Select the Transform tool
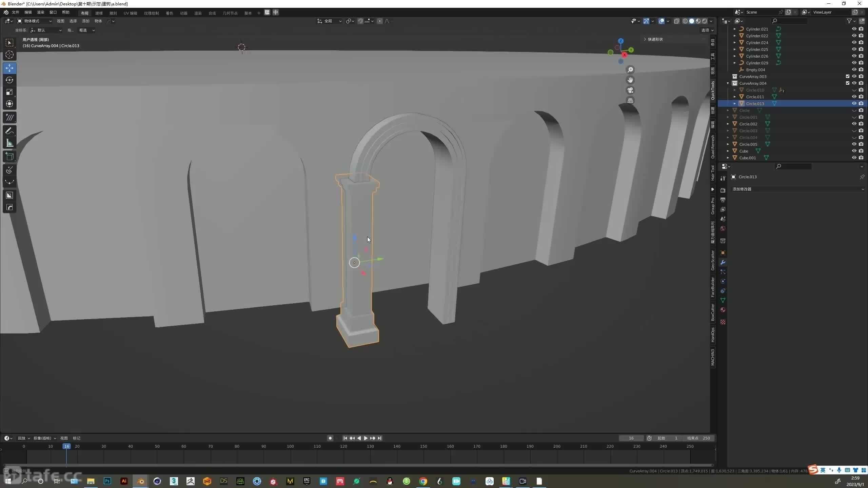 (x=9, y=104)
